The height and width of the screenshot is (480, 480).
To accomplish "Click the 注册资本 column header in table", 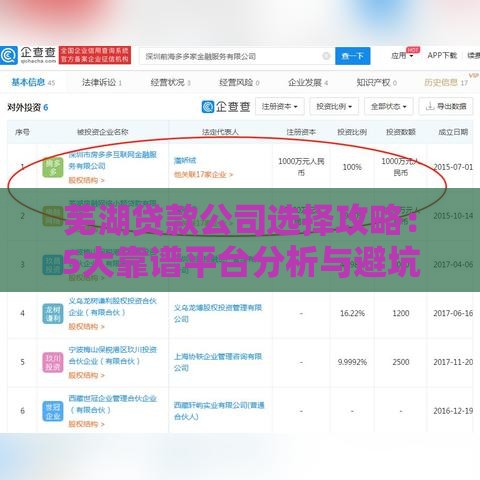I will (x=301, y=132).
